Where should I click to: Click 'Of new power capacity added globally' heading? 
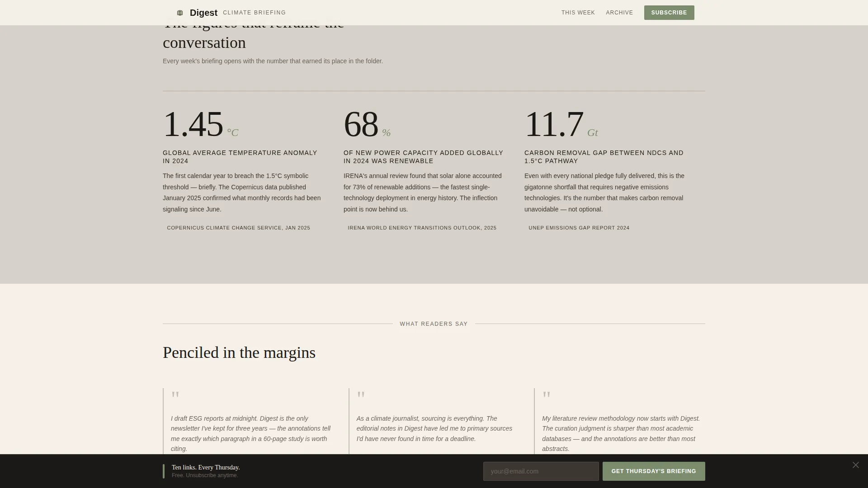(423, 157)
